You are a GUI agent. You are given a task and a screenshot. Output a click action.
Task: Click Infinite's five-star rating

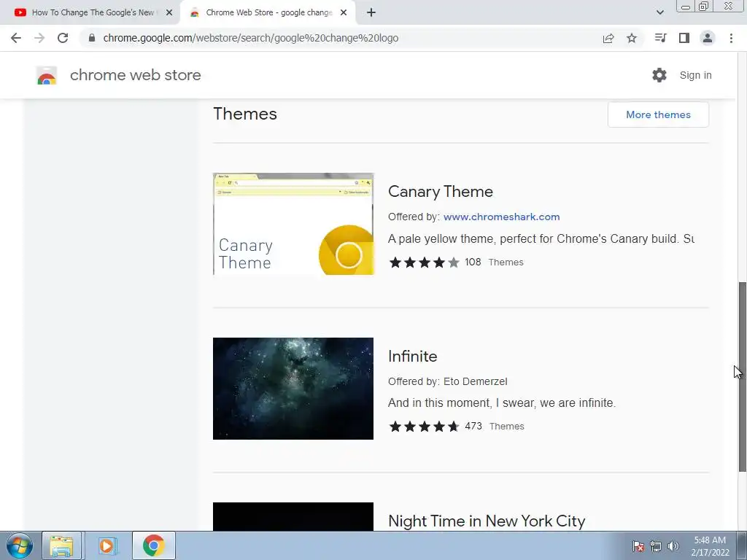tap(424, 426)
